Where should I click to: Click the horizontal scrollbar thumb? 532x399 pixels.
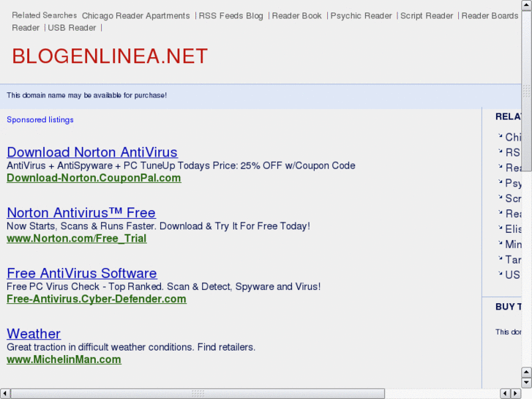(x=198, y=394)
